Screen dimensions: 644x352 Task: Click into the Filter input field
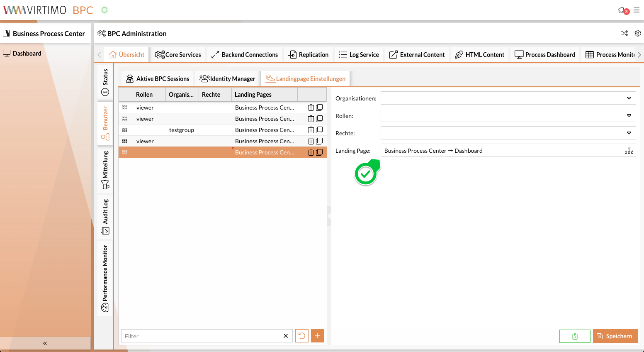point(201,336)
